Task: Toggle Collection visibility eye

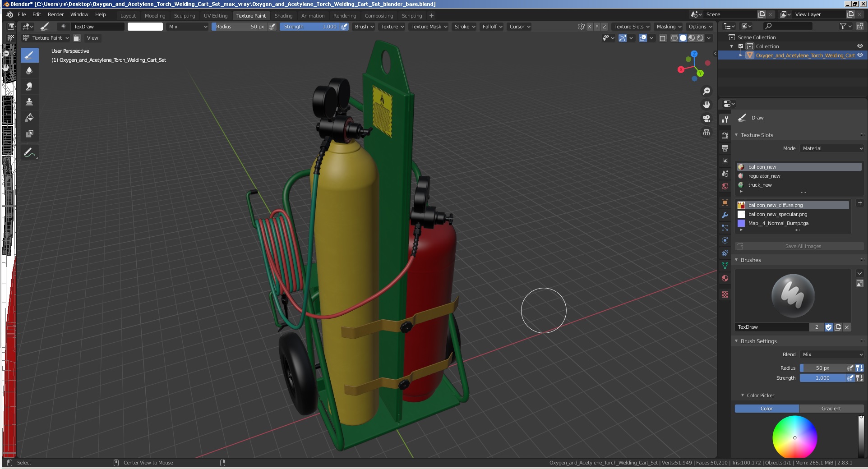Action: [x=860, y=46]
